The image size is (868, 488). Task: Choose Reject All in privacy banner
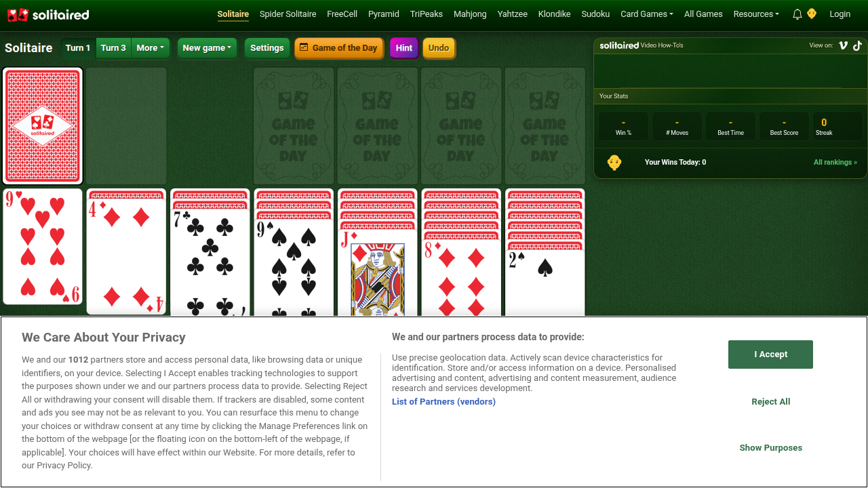point(770,402)
